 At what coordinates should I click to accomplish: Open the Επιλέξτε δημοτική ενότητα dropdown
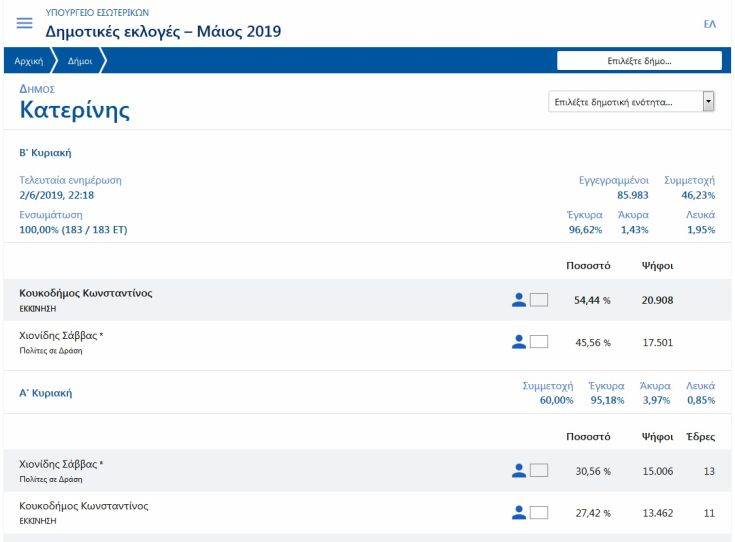[625, 102]
